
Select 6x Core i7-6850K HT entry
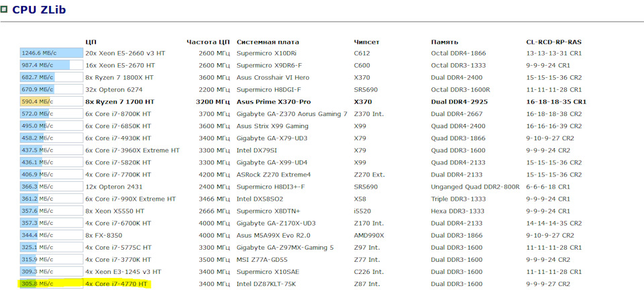click(x=118, y=126)
